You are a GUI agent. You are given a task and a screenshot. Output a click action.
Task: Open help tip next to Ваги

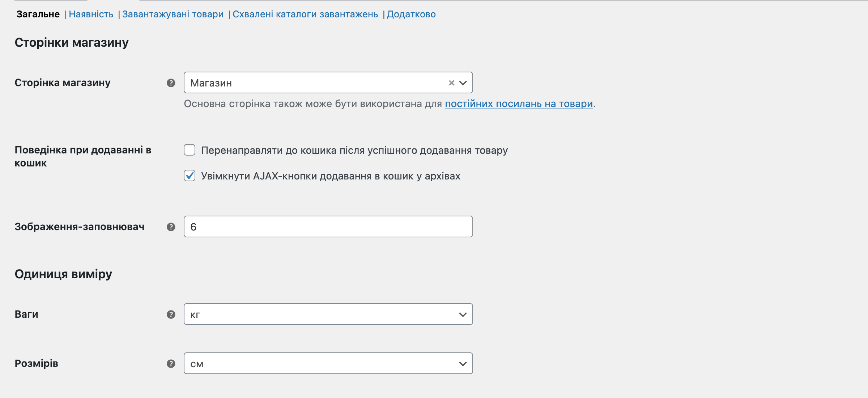171,314
